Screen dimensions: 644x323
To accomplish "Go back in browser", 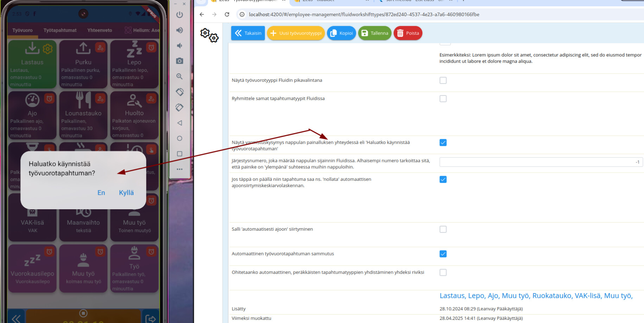I will (x=202, y=14).
